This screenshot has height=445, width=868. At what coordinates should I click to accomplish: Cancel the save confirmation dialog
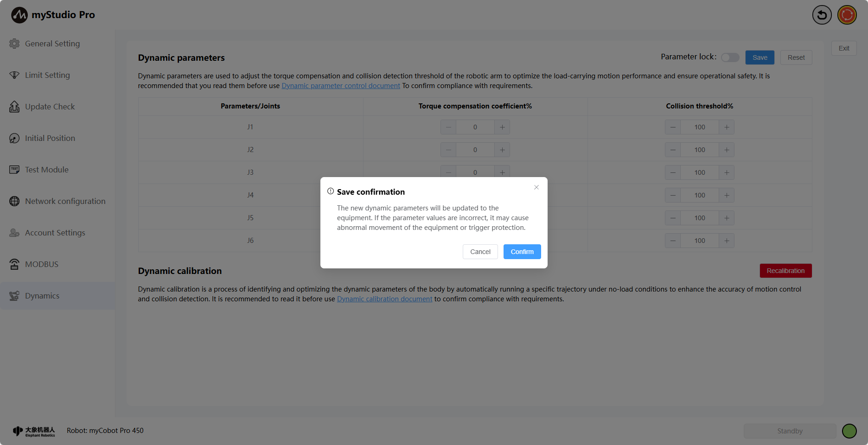[480, 252]
